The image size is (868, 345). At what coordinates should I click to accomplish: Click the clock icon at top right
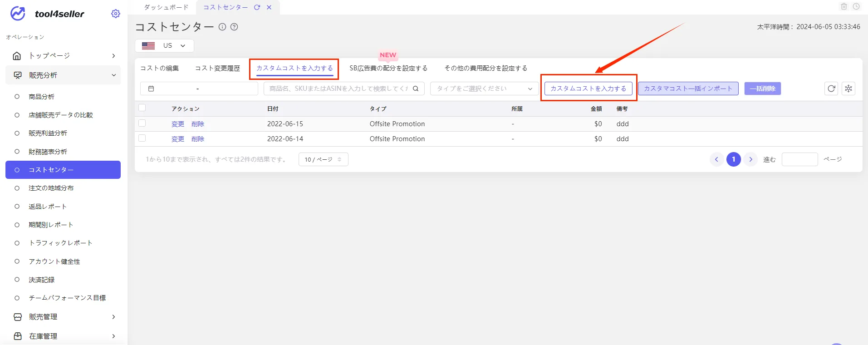[856, 6]
